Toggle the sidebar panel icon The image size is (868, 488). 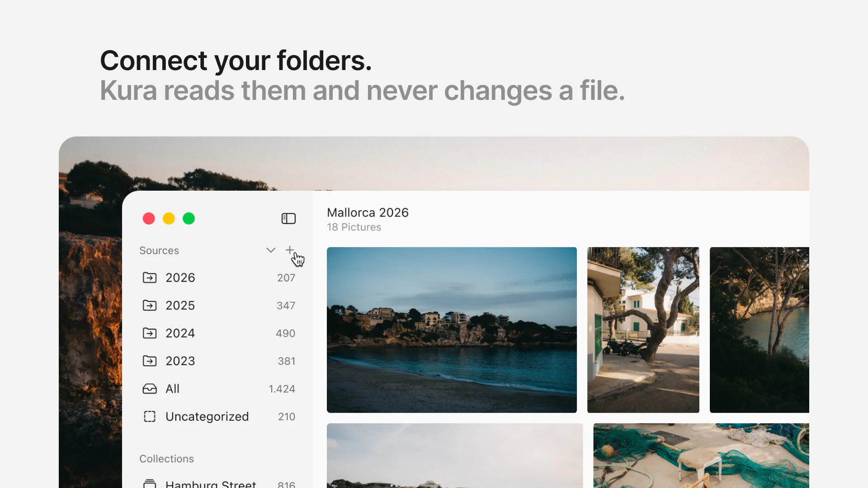click(288, 219)
